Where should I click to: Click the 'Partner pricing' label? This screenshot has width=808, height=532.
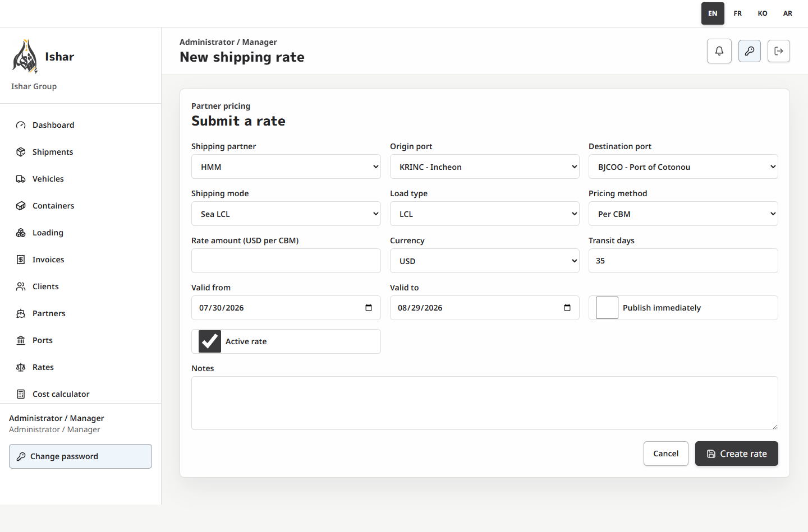(x=221, y=106)
